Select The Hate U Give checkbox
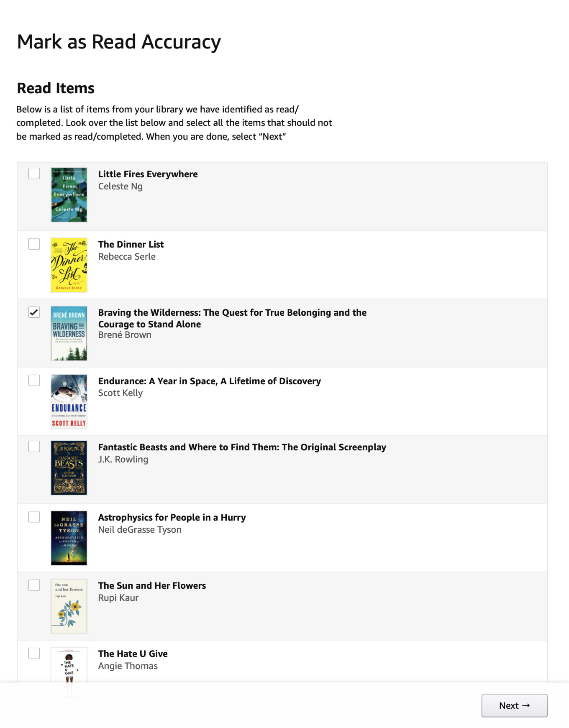Viewport: 569px width, 728px height. (x=34, y=653)
